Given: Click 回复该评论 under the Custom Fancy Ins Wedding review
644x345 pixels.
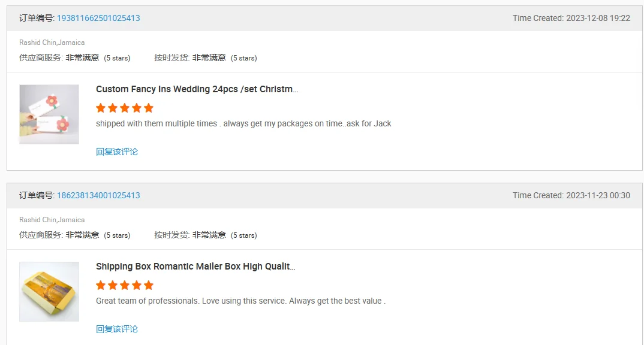Looking at the screenshot, I should tap(117, 152).
